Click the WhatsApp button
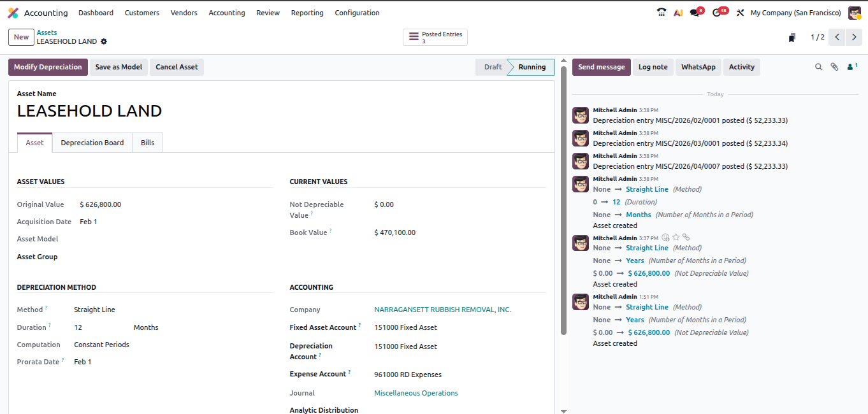 [698, 67]
